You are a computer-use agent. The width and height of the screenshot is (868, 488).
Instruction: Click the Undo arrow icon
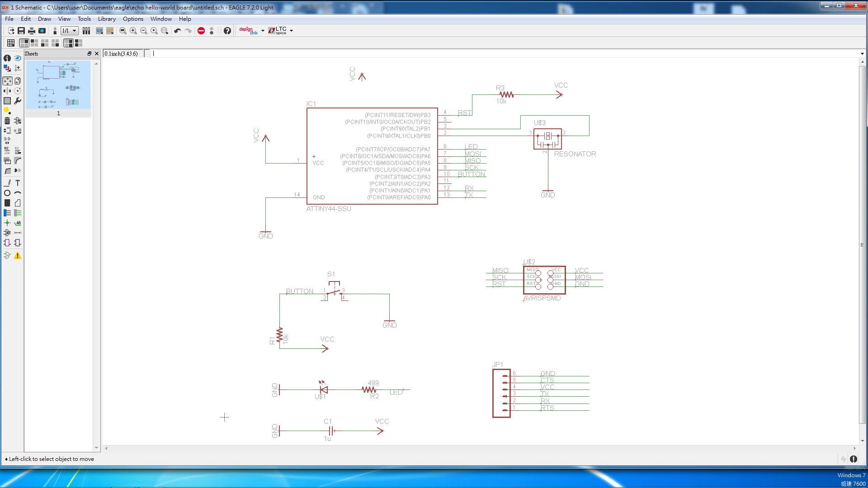[177, 31]
